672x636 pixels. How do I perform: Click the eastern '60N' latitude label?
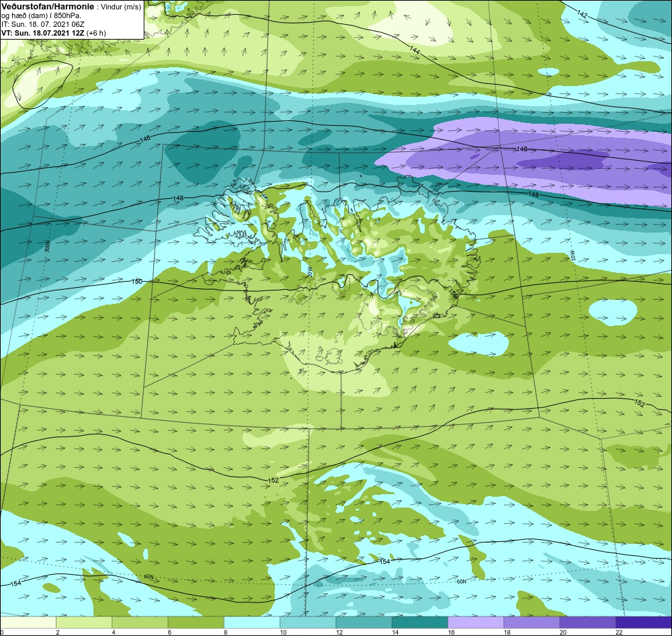(x=461, y=582)
